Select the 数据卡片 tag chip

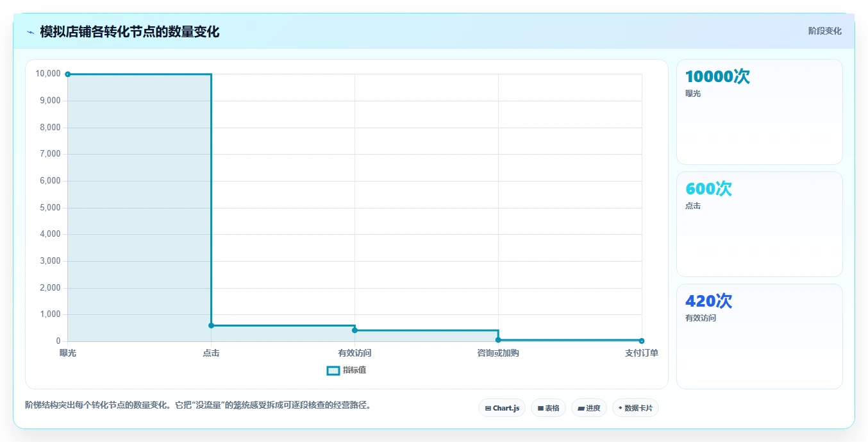pos(635,408)
